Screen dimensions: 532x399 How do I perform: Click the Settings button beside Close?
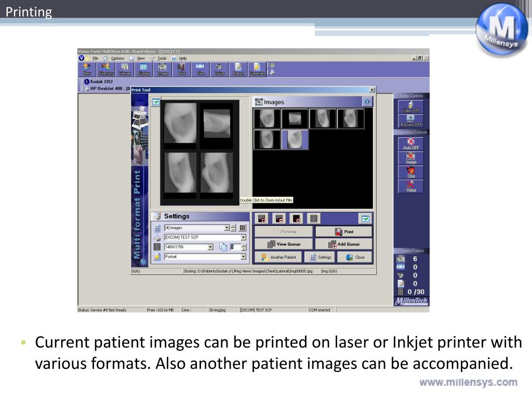click(320, 258)
